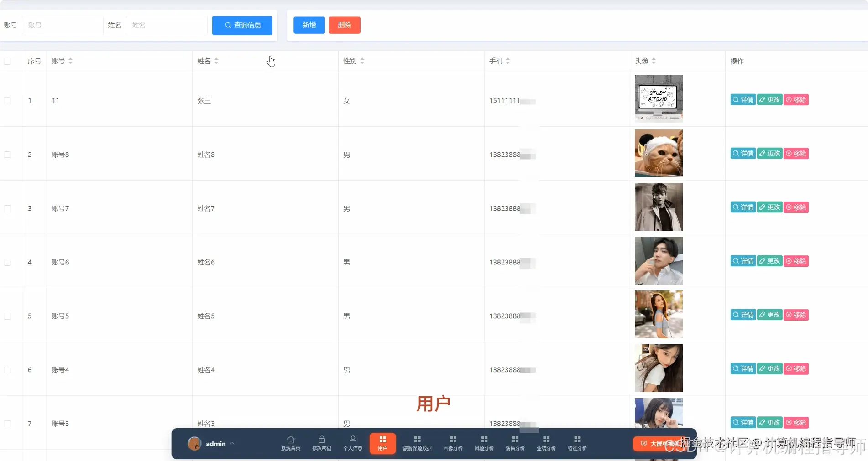Open 销售分析 in the dock
This screenshot has height=461, width=868.
pyautogui.click(x=515, y=443)
